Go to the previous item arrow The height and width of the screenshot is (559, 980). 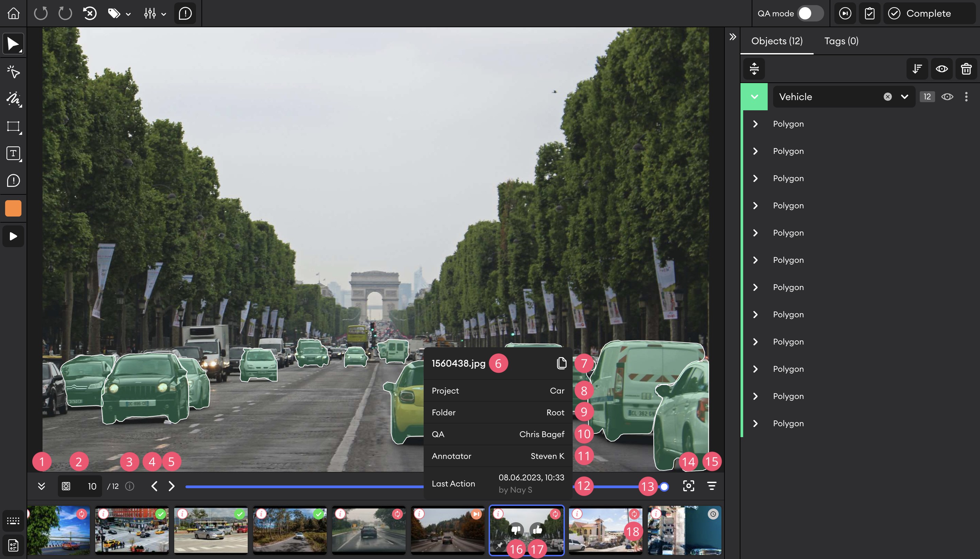coord(154,486)
